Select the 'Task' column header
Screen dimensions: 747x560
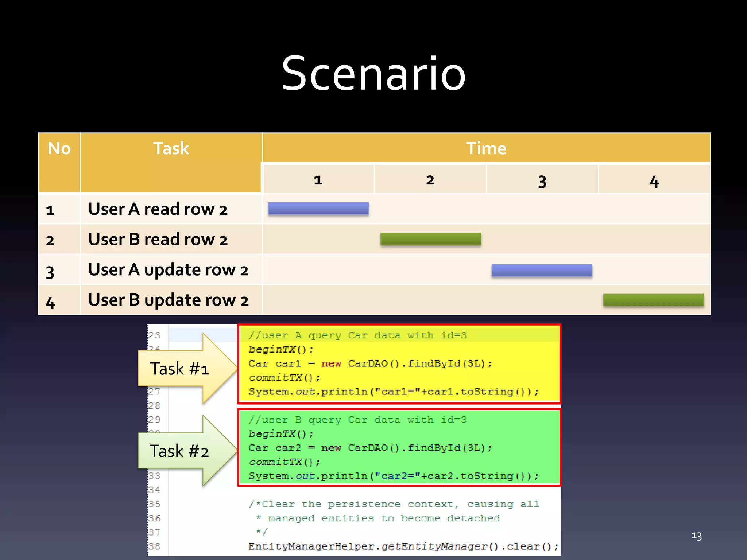click(171, 163)
